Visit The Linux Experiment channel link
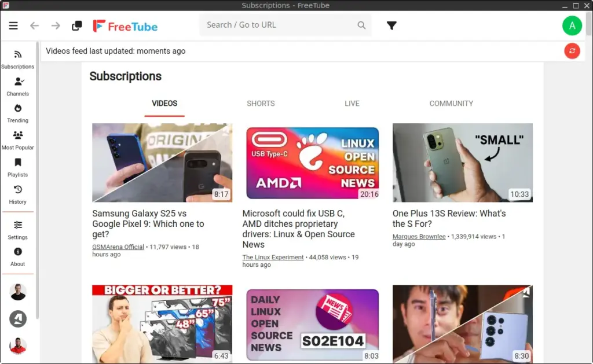The width and height of the screenshot is (593, 364). click(273, 258)
